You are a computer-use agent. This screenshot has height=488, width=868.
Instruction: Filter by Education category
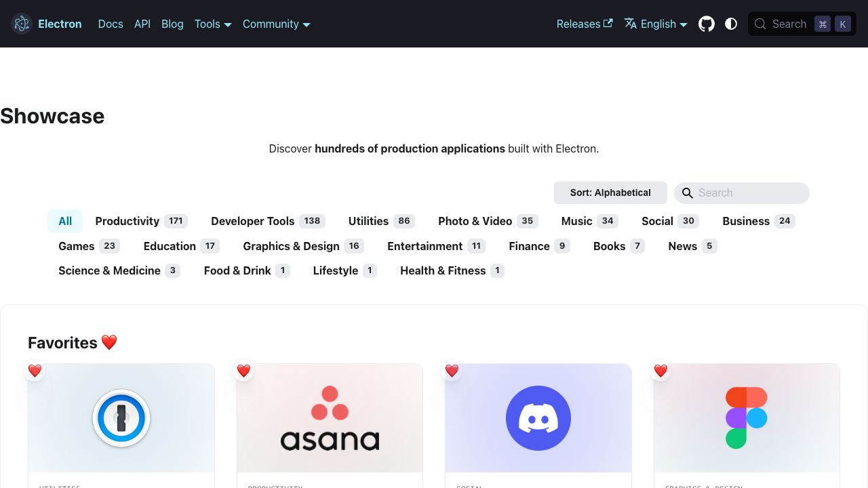tap(181, 246)
